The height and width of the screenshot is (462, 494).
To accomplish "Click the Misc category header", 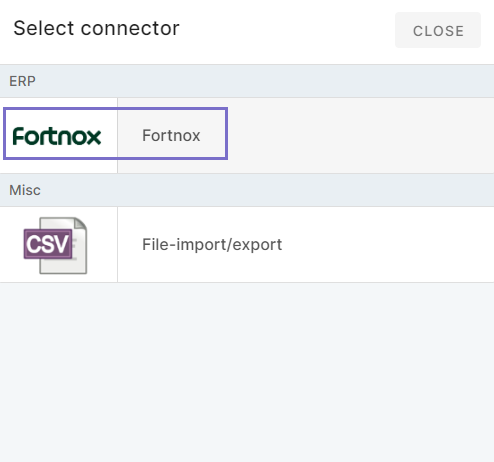I will coord(25,190).
